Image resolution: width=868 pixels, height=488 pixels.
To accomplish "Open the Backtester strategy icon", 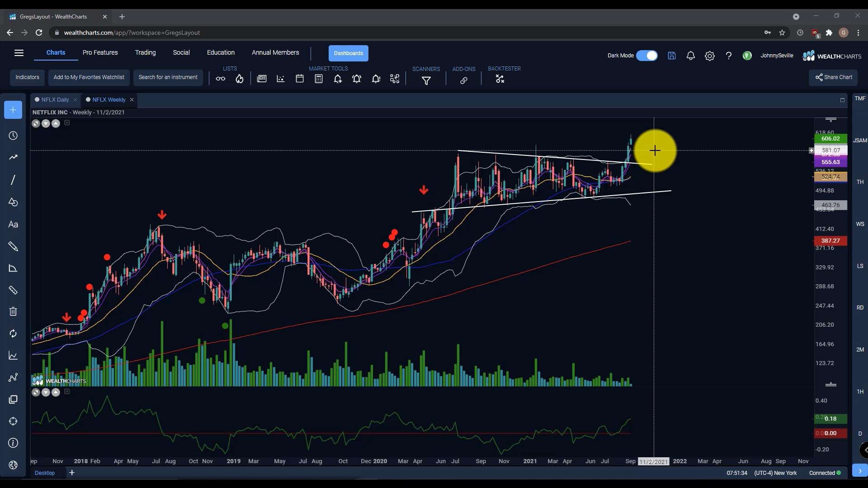I will coord(500,79).
